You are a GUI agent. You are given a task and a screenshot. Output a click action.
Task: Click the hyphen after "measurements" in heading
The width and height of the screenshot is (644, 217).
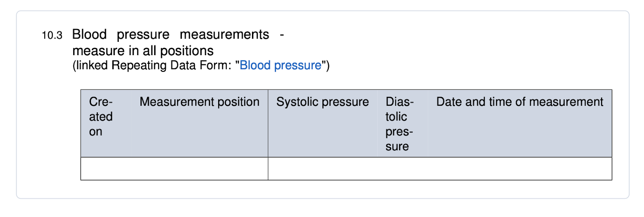282,35
